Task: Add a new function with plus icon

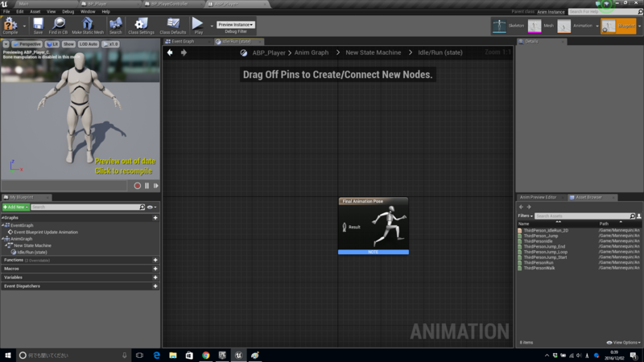Action: click(155, 260)
